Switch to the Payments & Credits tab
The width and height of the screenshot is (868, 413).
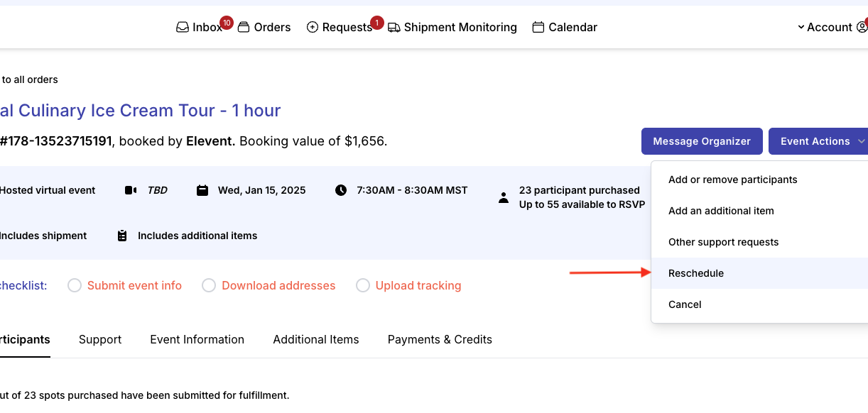pos(440,339)
